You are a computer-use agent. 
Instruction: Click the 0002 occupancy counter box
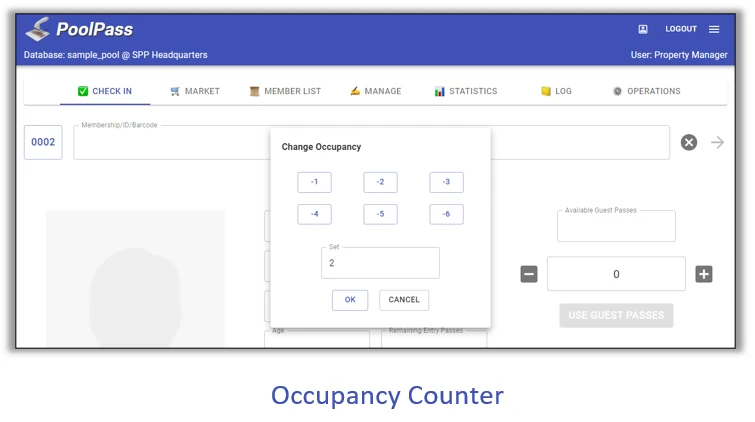[x=43, y=142]
